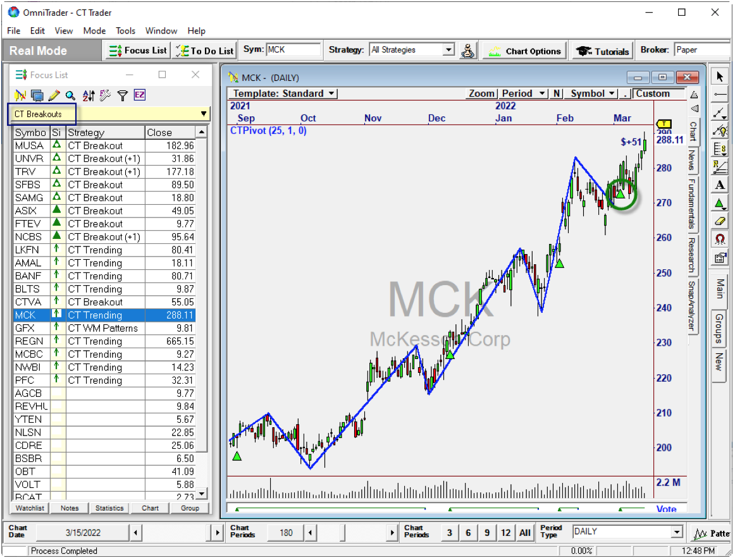
Task: Open the Focus List
Action: point(137,51)
